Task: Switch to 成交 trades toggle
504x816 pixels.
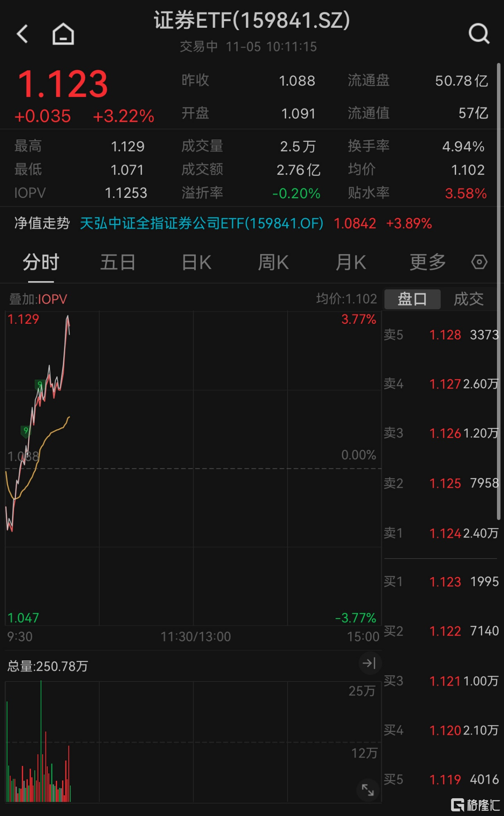Action: [468, 299]
